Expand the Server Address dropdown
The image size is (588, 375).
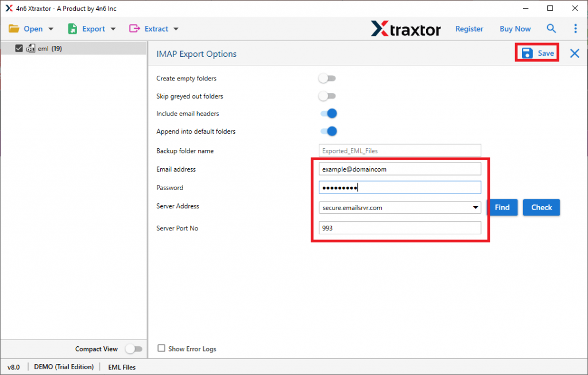(x=475, y=208)
